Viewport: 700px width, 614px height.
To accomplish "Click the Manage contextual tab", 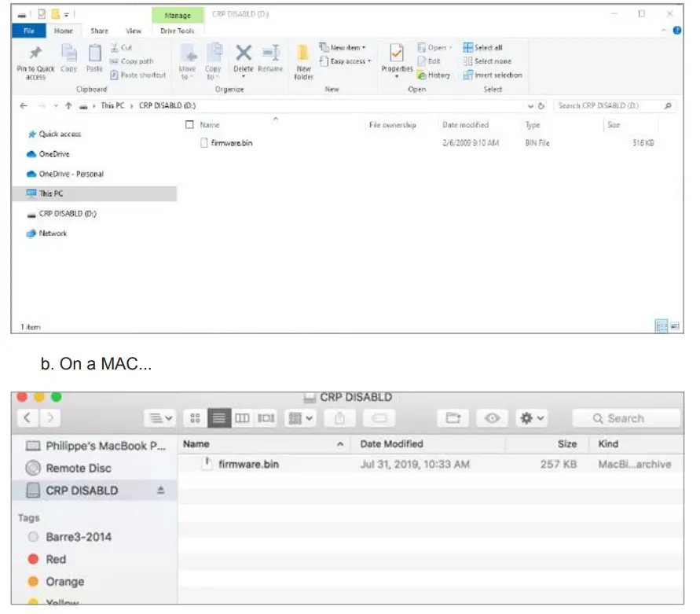I will pyautogui.click(x=178, y=15).
